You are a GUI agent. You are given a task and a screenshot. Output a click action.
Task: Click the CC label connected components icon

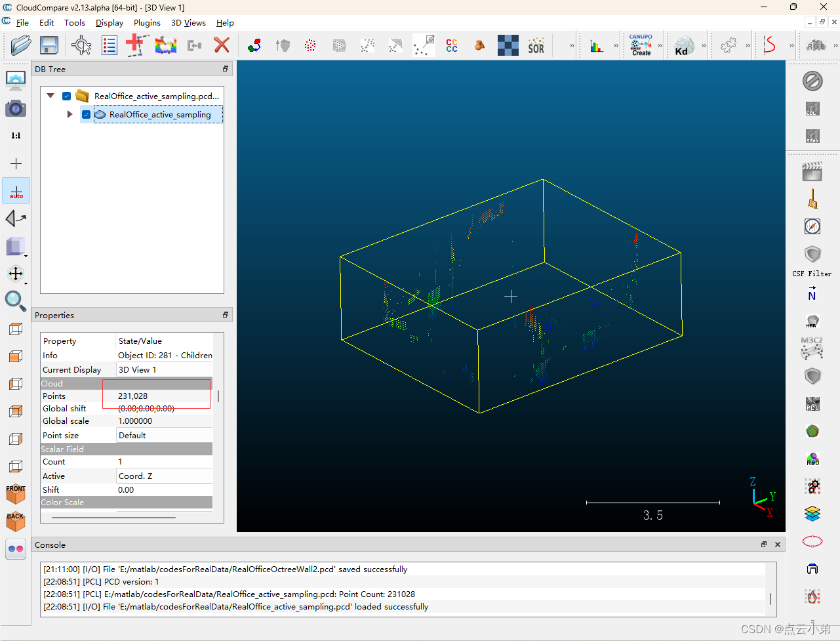[452, 45]
